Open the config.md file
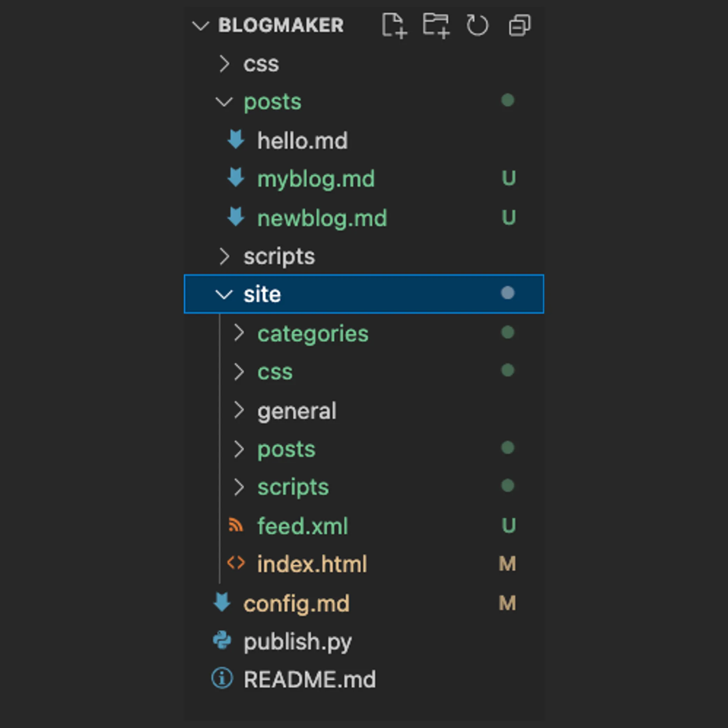The image size is (728, 728). click(296, 603)
